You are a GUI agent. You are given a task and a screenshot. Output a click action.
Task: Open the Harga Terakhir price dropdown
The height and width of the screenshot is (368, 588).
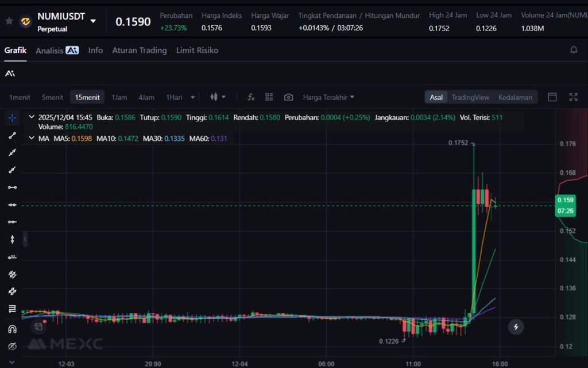tap(328, 97)
